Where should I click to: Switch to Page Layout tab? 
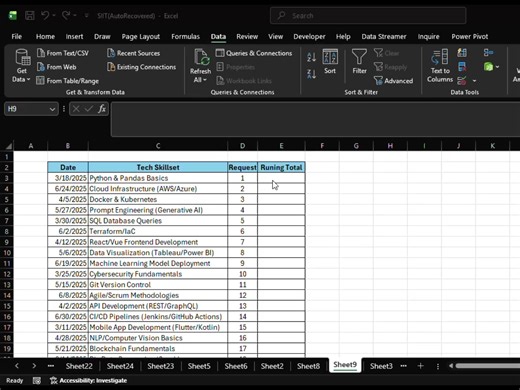coord(141,37)
